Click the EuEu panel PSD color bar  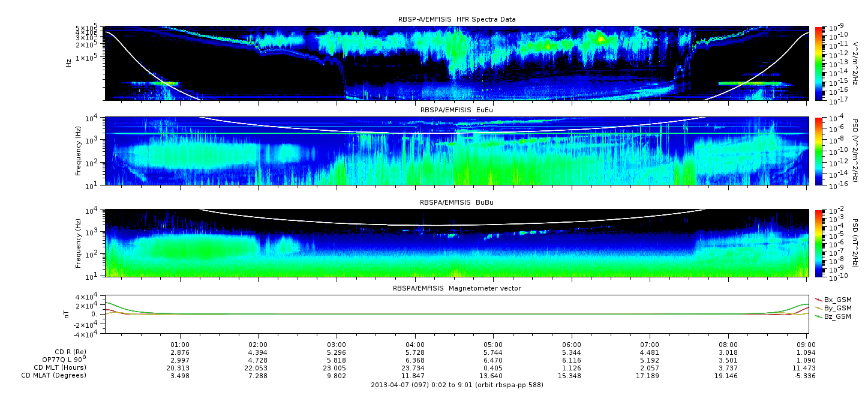click(x=818, y=151)
